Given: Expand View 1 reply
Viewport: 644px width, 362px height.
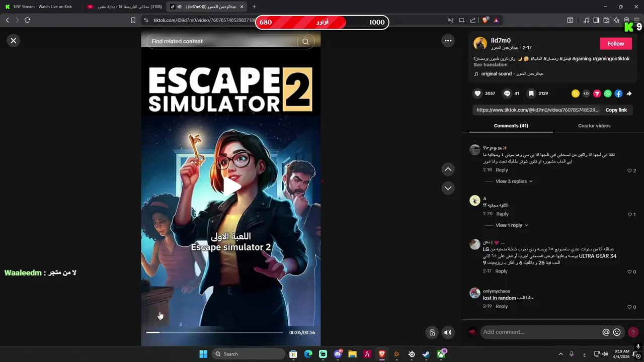Looking at the screenshot, I should (x=512, y=225).
